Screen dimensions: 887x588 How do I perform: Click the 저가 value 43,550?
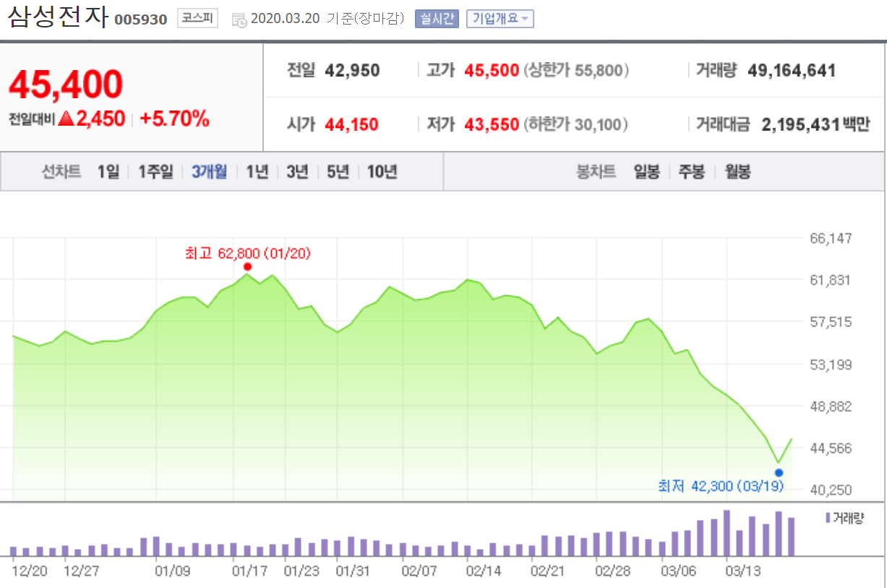coord(492,124)
